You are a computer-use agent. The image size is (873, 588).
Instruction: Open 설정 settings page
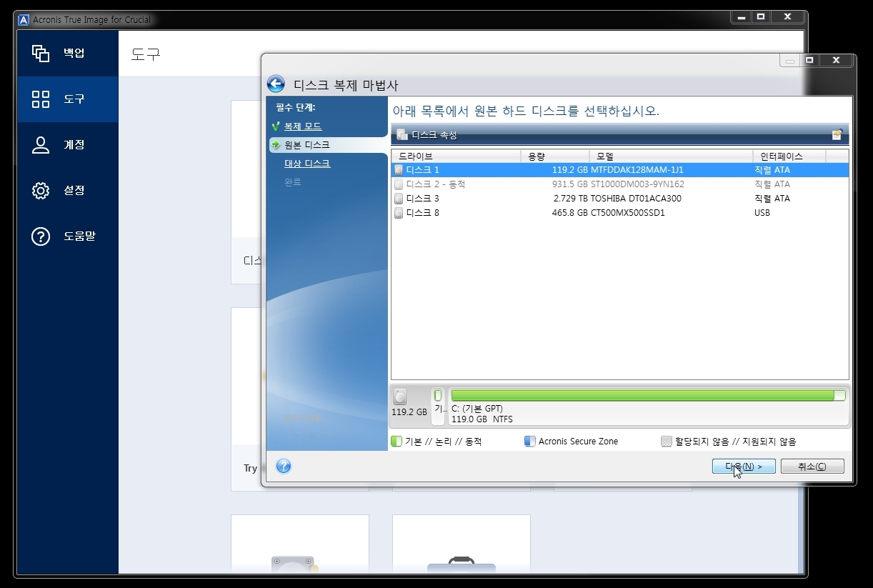tap(68, 190)
